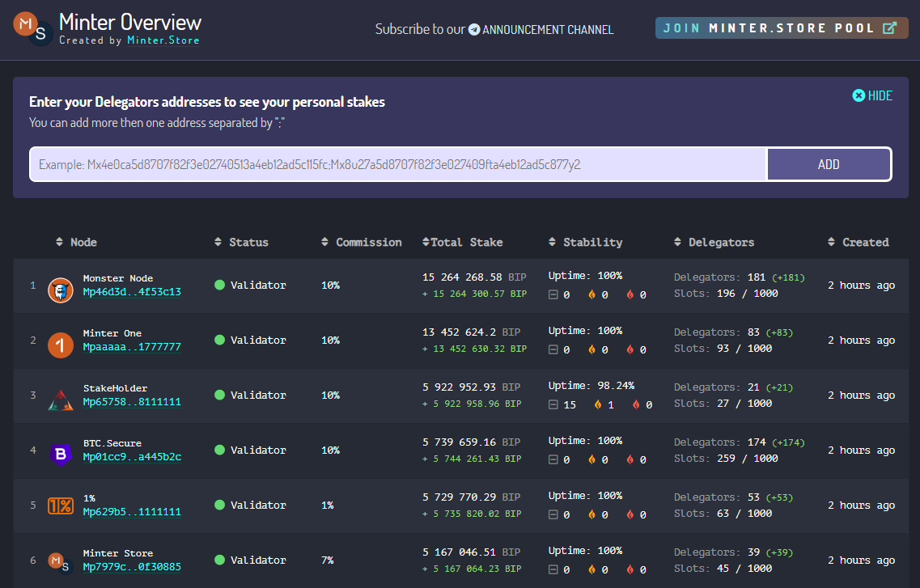Image resolution: width=920 pixels, height=588 pixels.
Task: Click Minter Store row red flame icon
Action: click(x=630, y=569)
